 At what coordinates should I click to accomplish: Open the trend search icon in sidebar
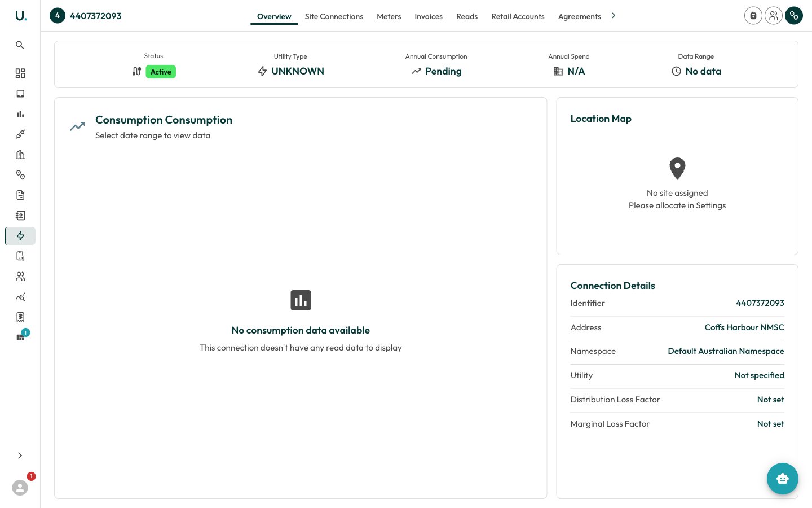pyautogui.click(x=20, y=297)
